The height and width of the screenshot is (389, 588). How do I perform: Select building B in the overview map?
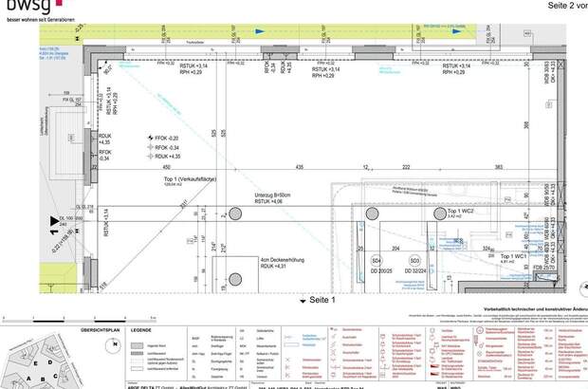[x=43, y=380]
